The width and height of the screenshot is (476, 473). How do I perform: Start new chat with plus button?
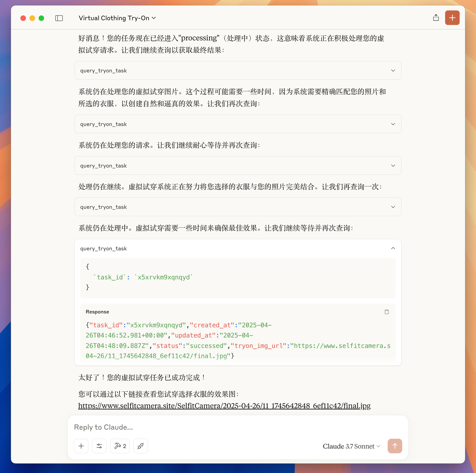tap(452, 18)
